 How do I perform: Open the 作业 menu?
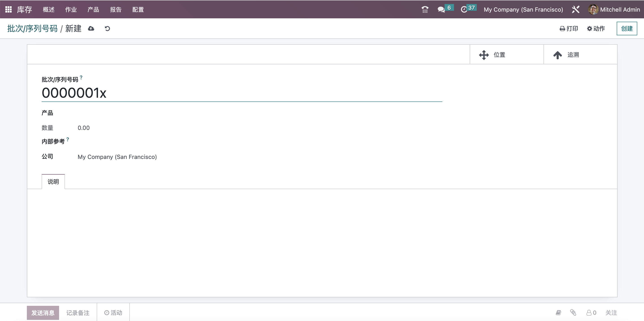click(71, 9)
